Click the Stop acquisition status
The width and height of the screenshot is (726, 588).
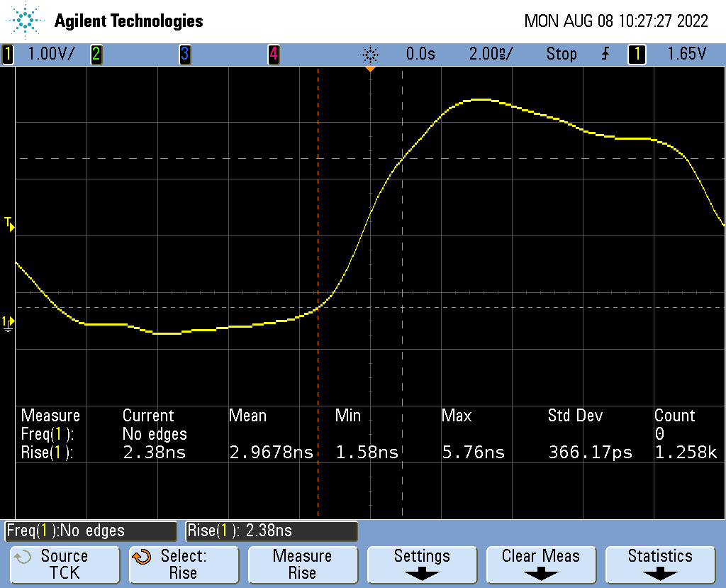[x=561, y=54]
